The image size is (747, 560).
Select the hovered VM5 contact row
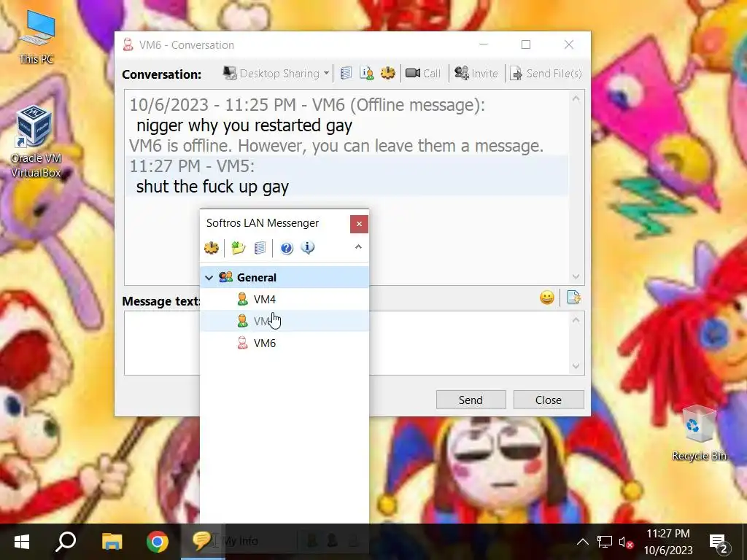[x=285, y=321]
